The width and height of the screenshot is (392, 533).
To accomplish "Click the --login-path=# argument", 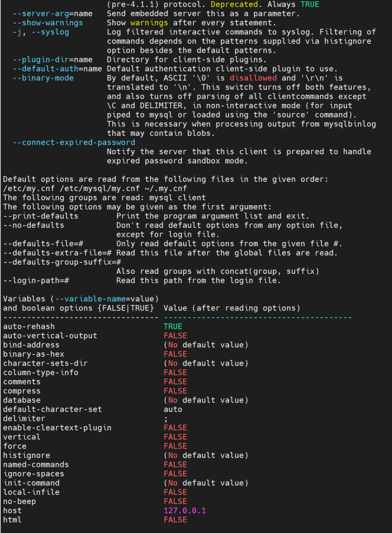I will 36,280.
